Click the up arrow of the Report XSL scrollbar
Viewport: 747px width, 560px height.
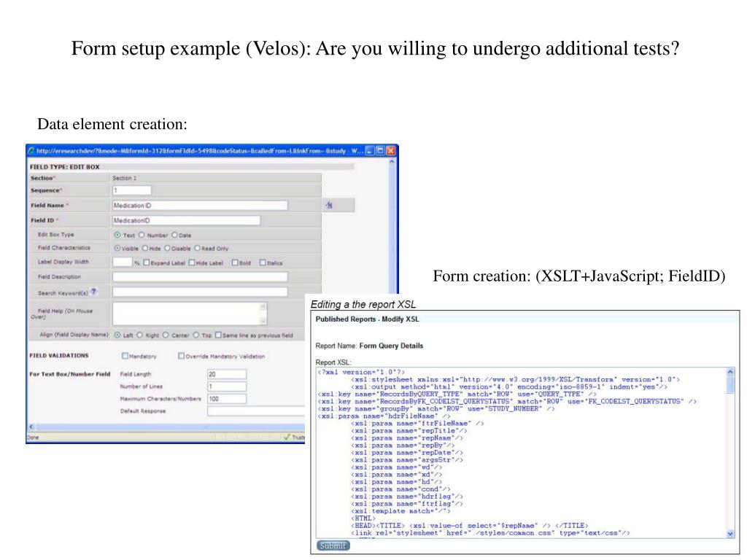(731, 371)
